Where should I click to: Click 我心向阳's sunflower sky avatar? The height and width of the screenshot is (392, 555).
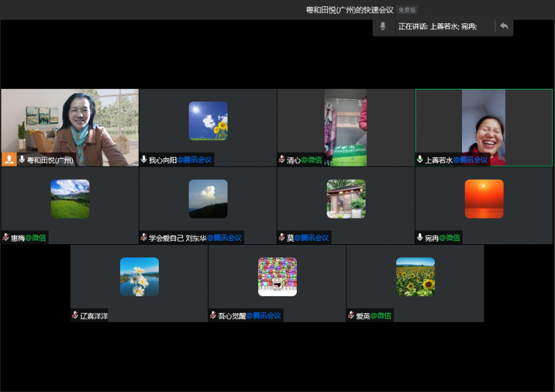[208, 121]
